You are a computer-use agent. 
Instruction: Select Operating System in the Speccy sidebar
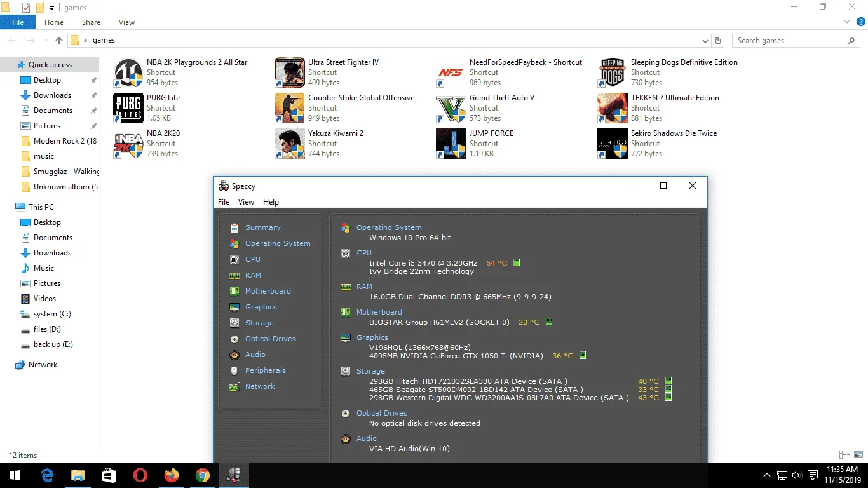tap(278, 243)
